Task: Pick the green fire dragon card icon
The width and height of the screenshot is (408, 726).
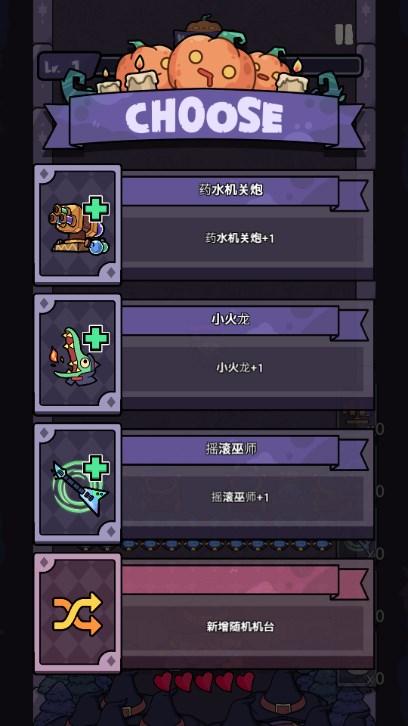Action: [x=72, y=356]
